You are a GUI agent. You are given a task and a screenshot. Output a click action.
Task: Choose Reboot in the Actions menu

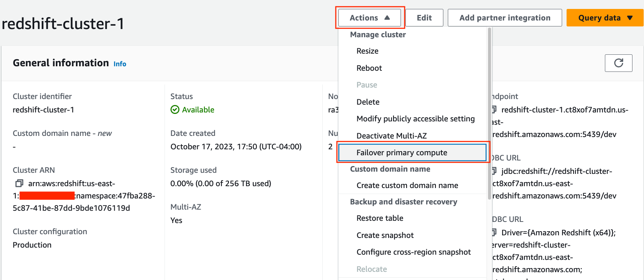point(369,68)
